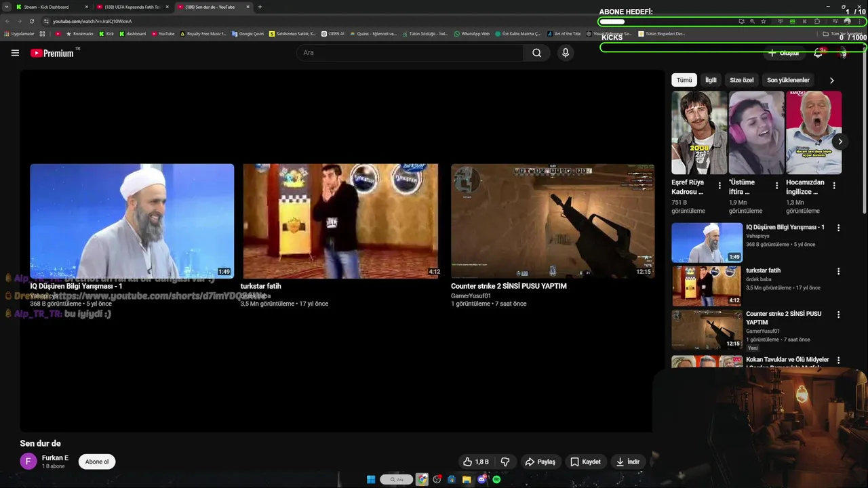Screen dimensions: 868x488
Task: Open the Royalty Free Music bookmark
Action: (x=203, y=33)
